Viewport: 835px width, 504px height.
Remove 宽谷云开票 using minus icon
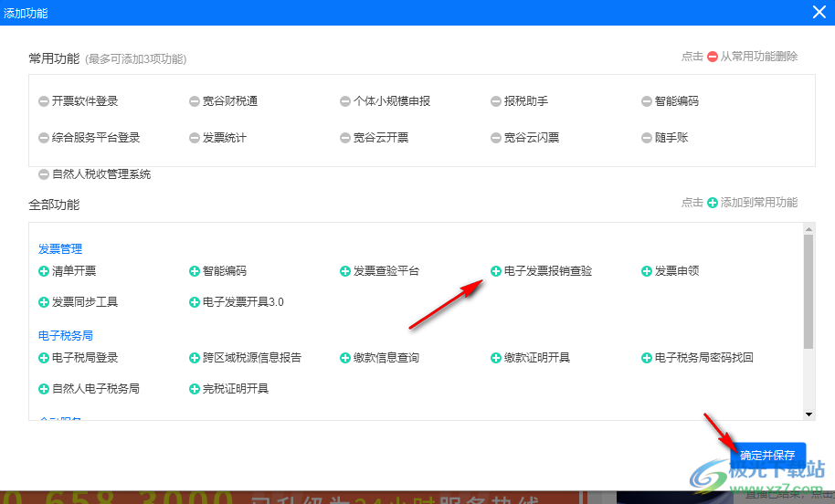point(345,138)
